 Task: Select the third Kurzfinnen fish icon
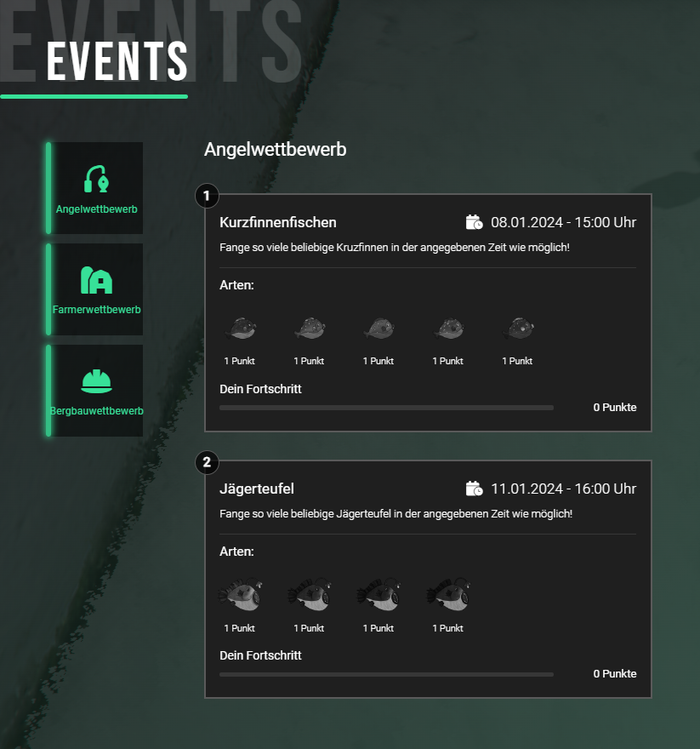(378, 328)
